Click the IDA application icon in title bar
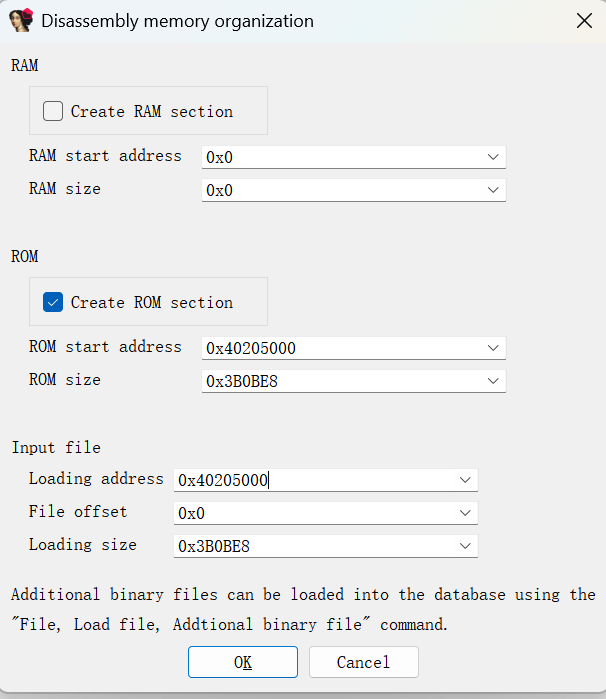This screenshot has width=606, height=699. [x=22, y=20]
